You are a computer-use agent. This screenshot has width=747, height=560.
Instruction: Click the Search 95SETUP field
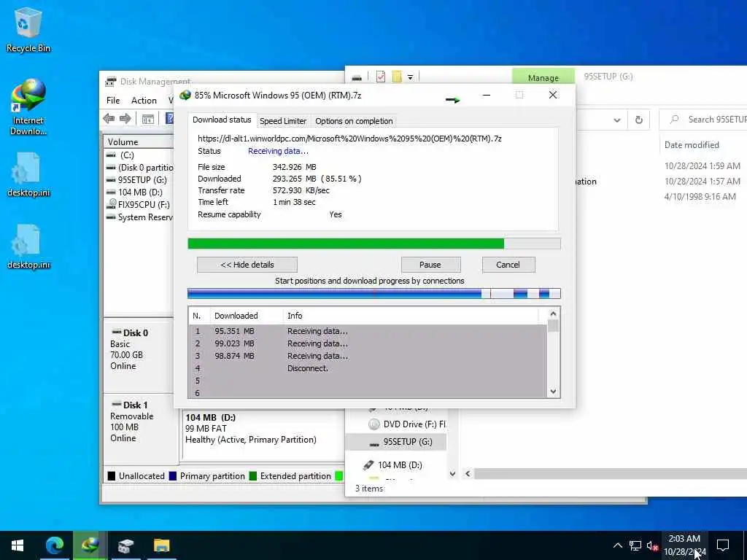click(703, 120)
